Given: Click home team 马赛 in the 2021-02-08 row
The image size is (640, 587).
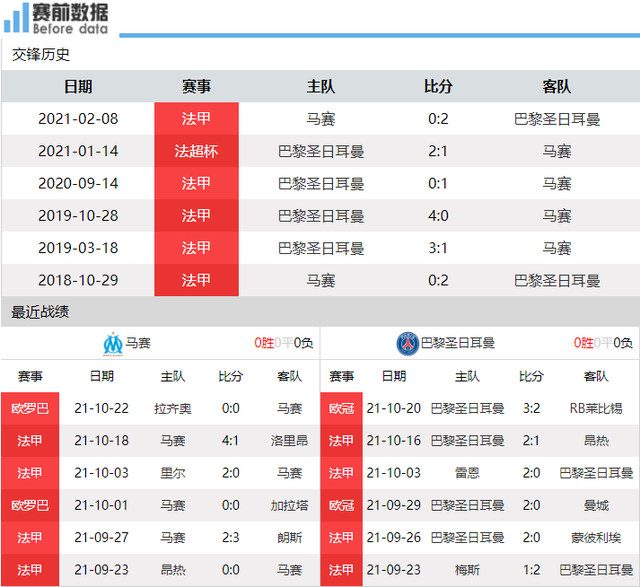Looking at the screenshot, I should 321,119.
